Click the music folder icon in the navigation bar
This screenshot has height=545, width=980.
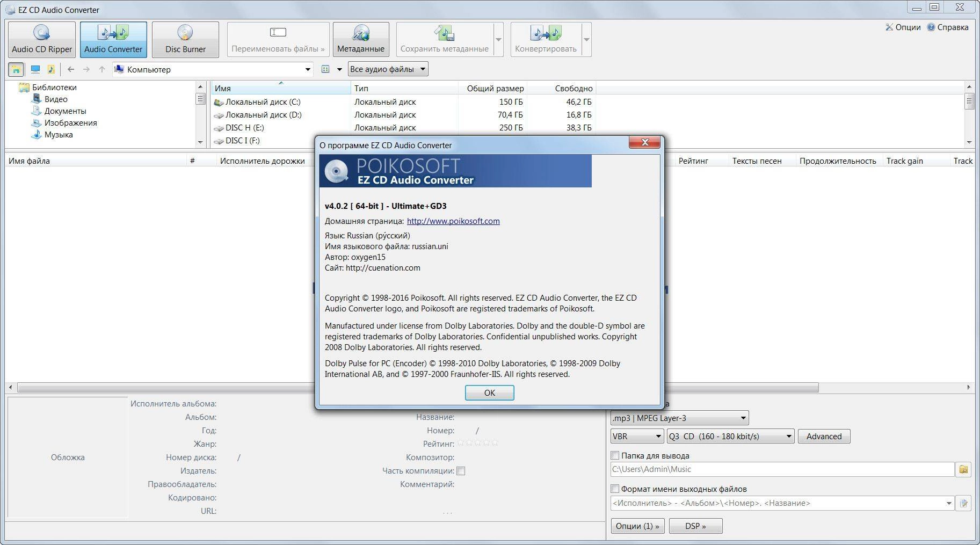(x=51, y=69)
